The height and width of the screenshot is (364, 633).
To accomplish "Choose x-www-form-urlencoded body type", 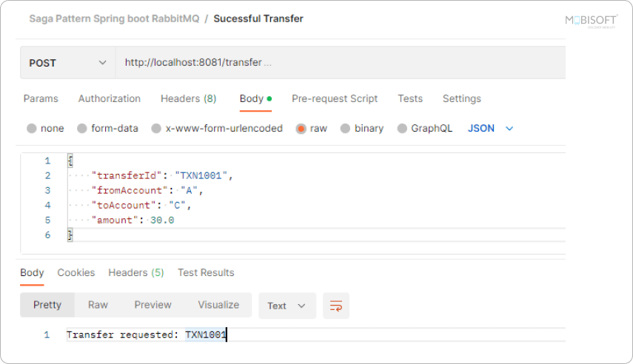I will tap(156, 128).
